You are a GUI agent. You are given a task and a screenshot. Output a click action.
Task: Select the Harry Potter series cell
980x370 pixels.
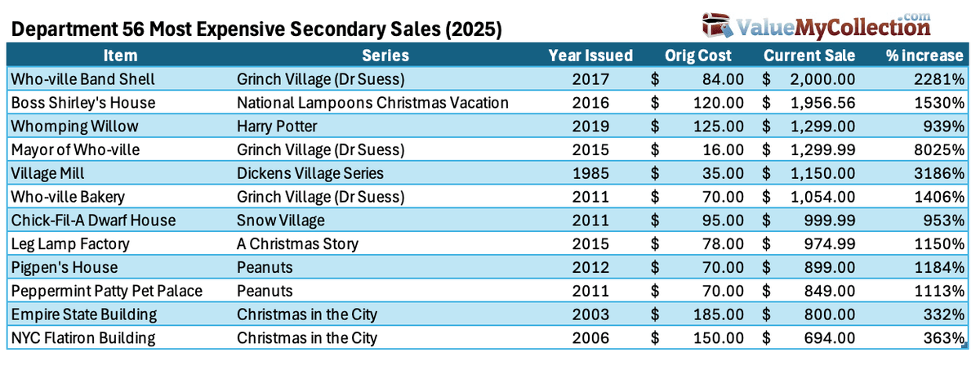[277, 127]
